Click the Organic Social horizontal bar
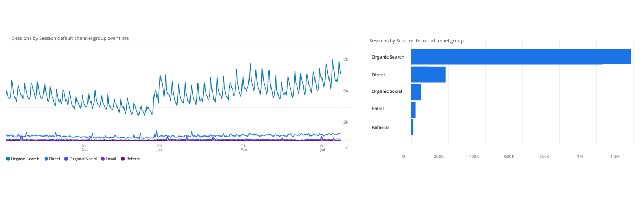 click(416, 92)
